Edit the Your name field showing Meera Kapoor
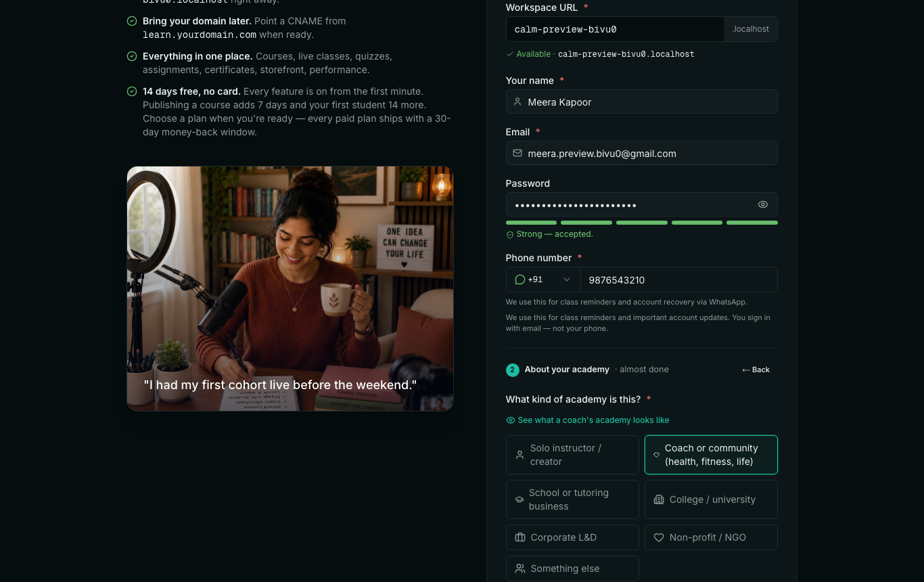 pyautogui.click(x=641, y=102)
